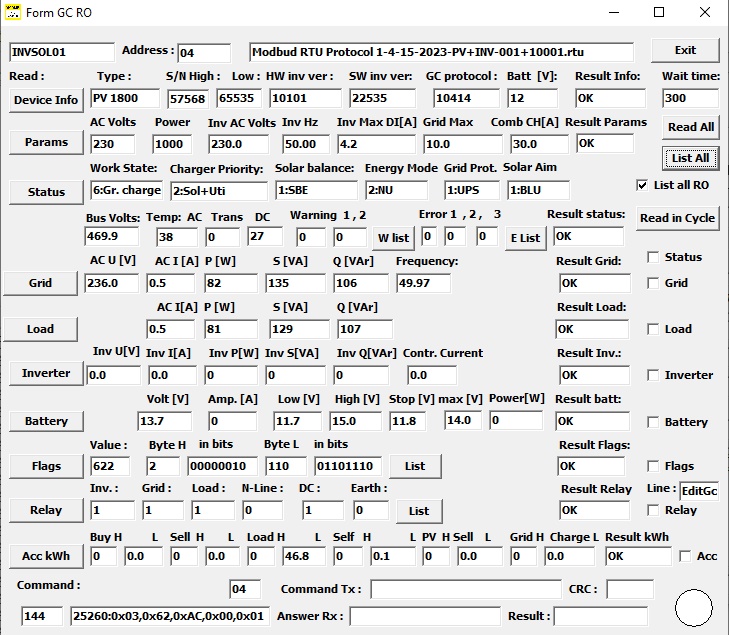729x635 pixels.
Task: Enable the Inverter cycle checkbox
Action: (653, 375)
